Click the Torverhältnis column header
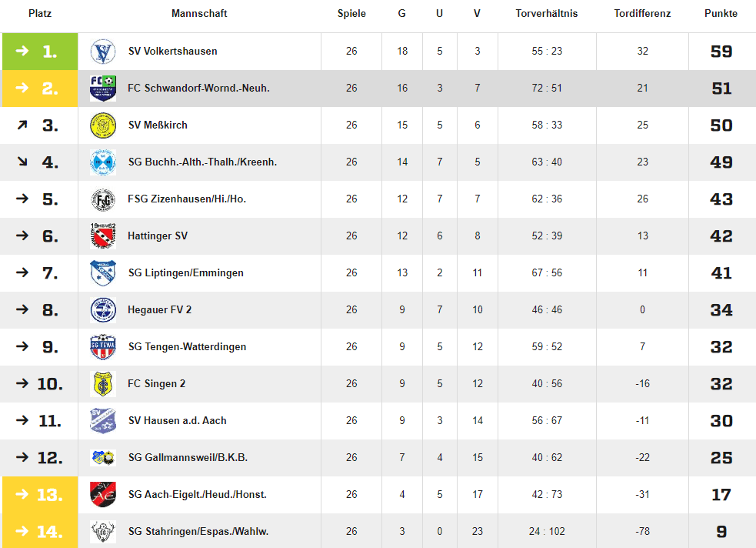Image resolution: width=756 pixels, height=548 pixels. click(x=546, y=14)
